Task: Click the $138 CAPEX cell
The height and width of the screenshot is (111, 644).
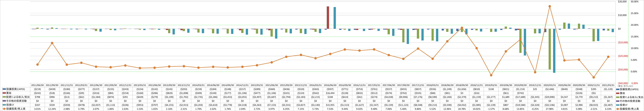Action: [x=491, y=89]
